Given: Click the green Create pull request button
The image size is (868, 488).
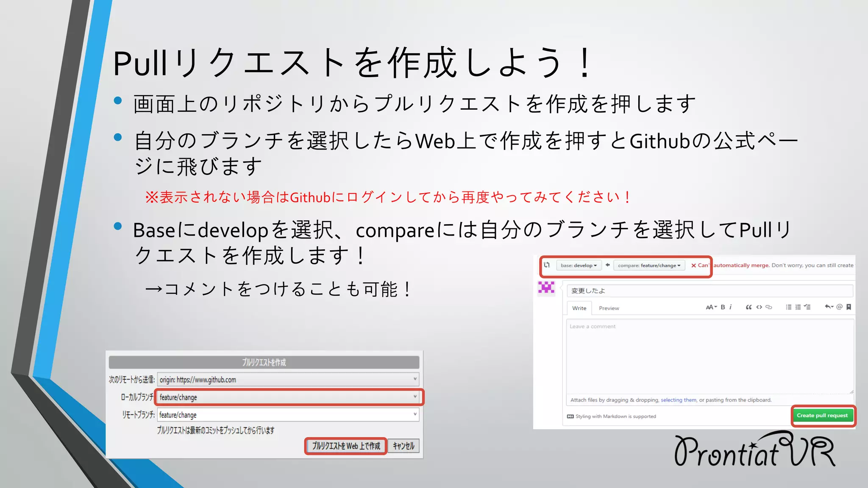Looking at the screenshot, I should tap(822, 416).
